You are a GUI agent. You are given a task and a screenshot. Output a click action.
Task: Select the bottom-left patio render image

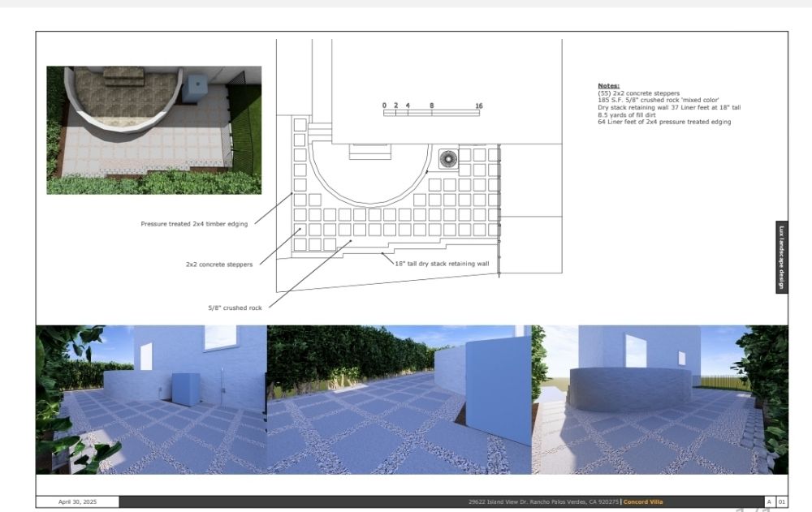pyautogui.click(x=151, y=399)
